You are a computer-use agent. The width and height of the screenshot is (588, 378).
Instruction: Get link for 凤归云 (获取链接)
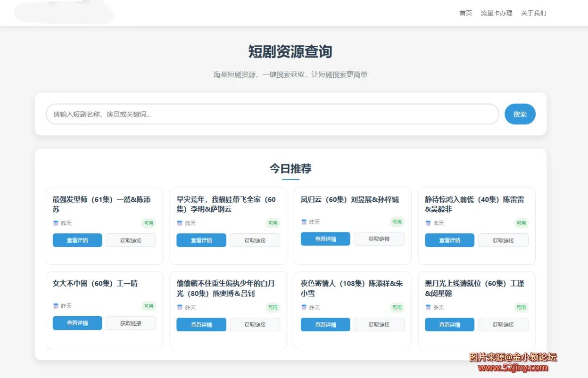point(379,239)
